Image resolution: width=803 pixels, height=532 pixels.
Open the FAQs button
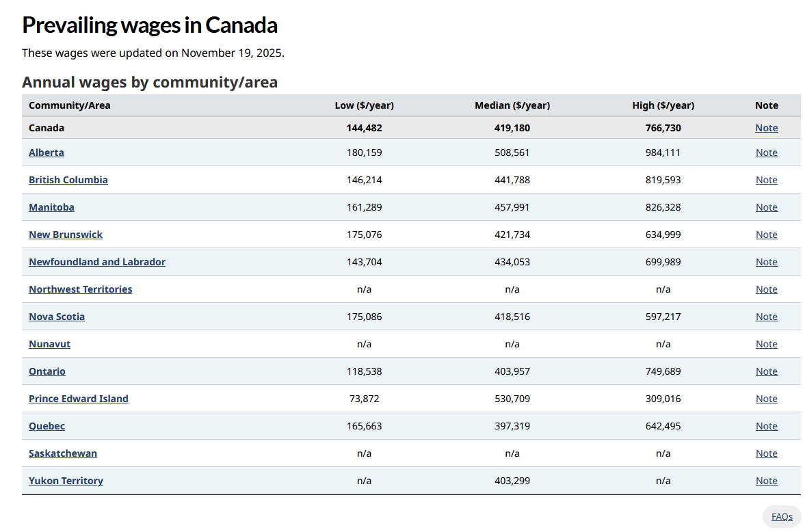(x=782, y=517)
